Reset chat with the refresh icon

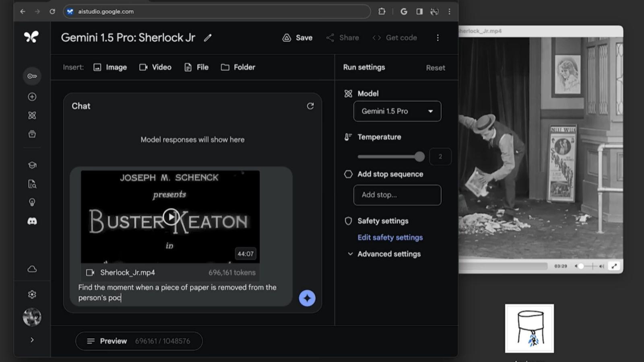tap(310, 106)
